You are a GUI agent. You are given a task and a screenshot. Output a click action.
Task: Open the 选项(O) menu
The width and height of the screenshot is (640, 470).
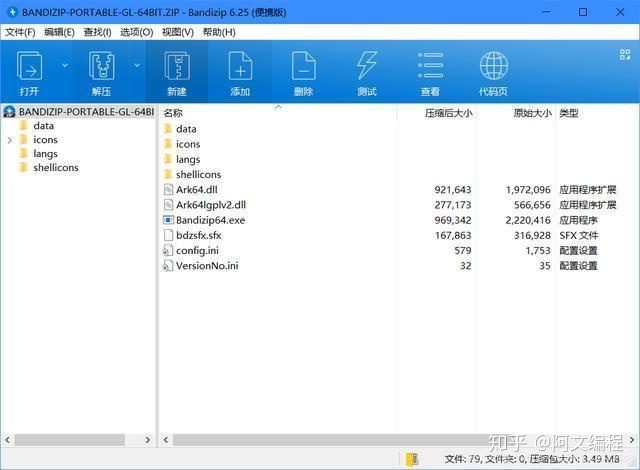136,32
